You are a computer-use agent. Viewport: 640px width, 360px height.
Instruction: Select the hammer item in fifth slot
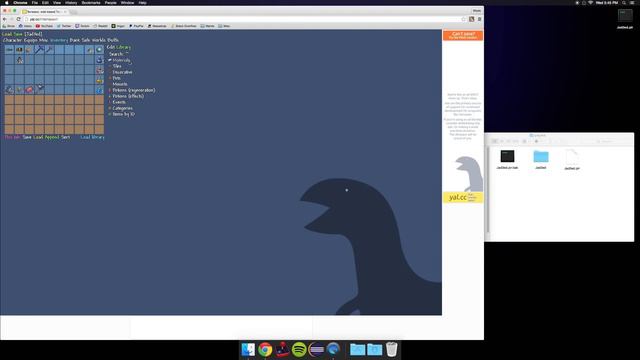coord(49,50)
